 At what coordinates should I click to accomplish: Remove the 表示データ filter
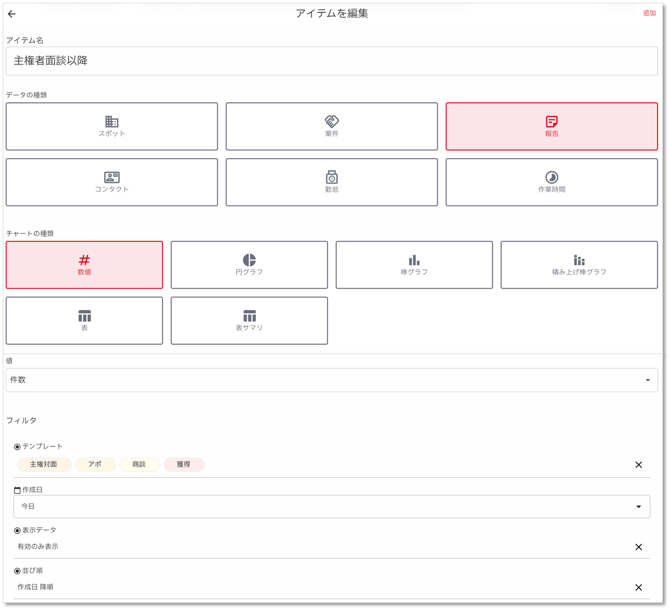pos(638,547)
